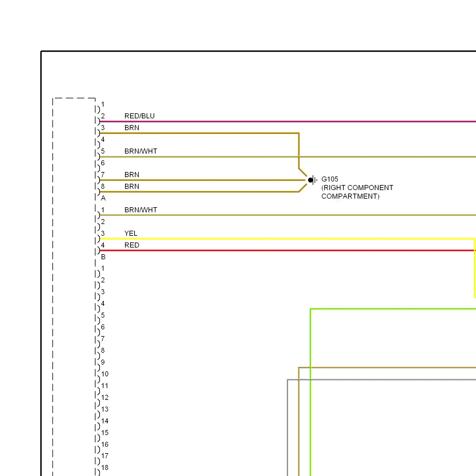Click pin number 11 of lower connector

pos(105,386)
